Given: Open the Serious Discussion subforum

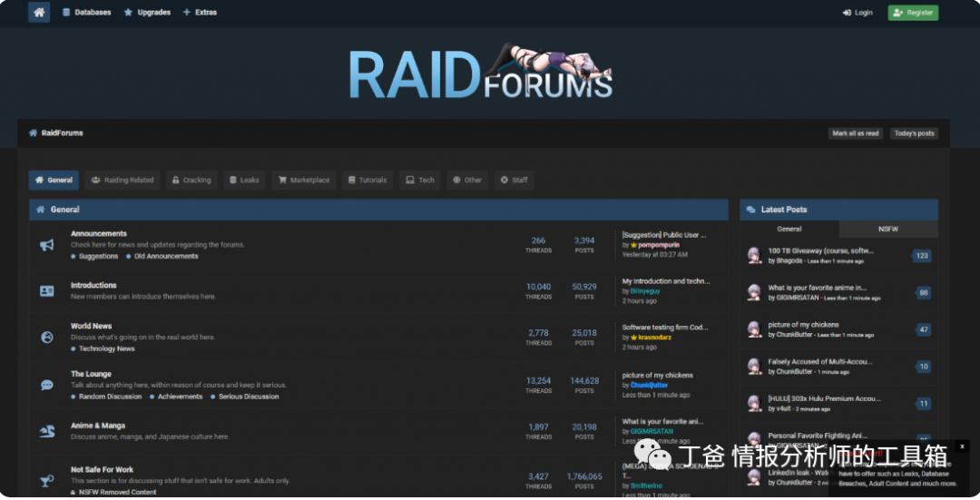Looking at the screenshot, I should [248, 397].
